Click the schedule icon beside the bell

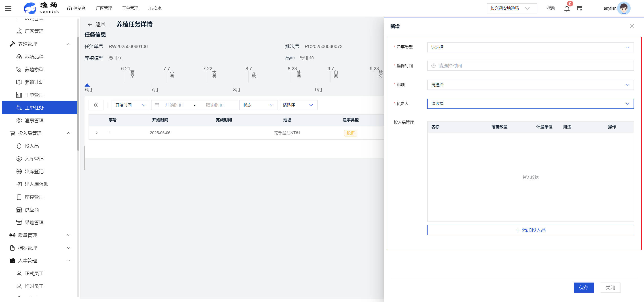pos(580,9)
